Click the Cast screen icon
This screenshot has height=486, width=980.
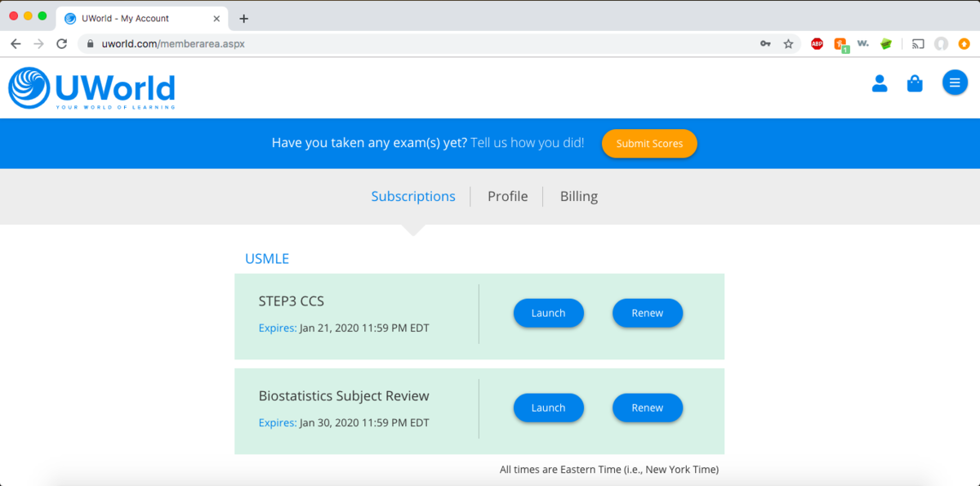(919, 44)
